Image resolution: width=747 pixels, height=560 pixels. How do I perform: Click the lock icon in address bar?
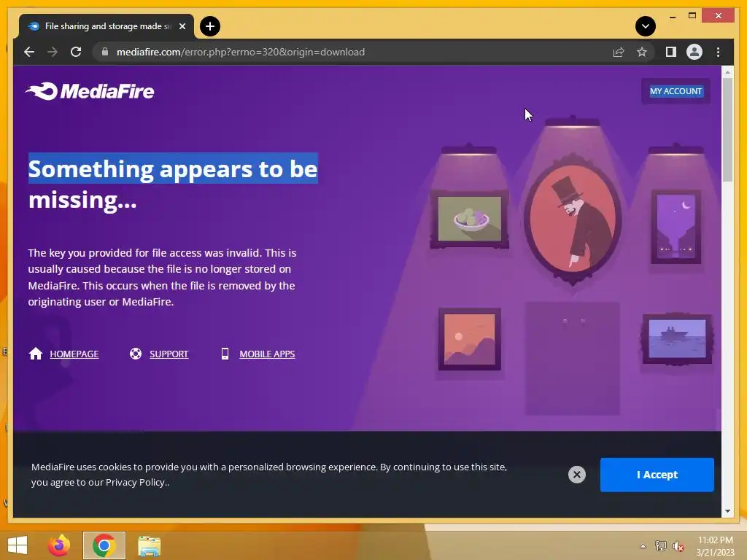click(105, 52)
